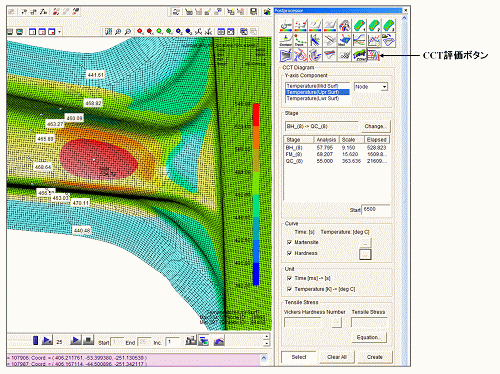
Task: Click the red sphere view rotation icon
Action: pos(140,32)
